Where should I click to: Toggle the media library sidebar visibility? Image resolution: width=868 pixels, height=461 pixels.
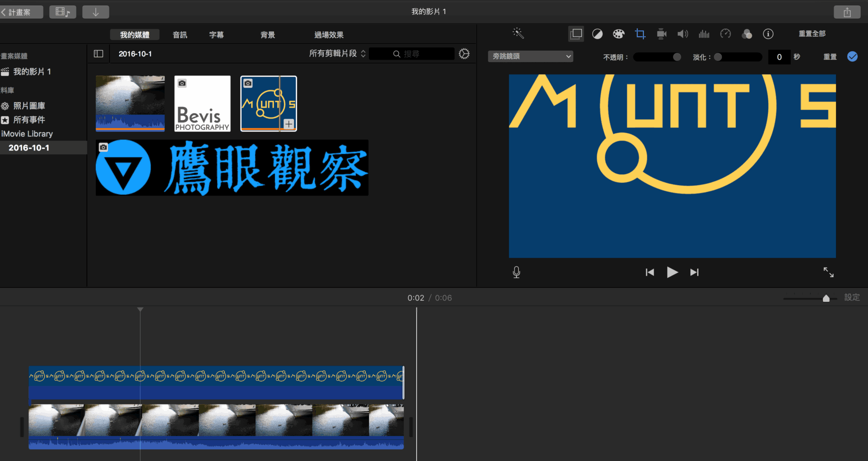(99, 54)
